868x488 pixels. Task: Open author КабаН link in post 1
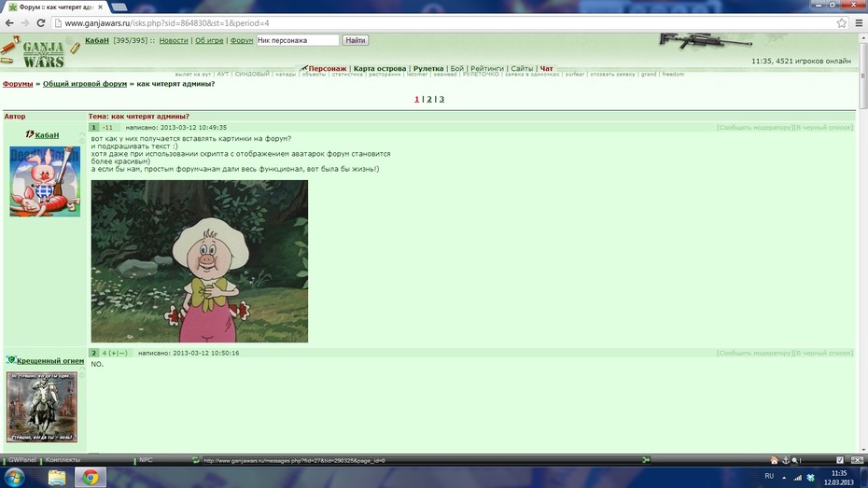point(47,135)
